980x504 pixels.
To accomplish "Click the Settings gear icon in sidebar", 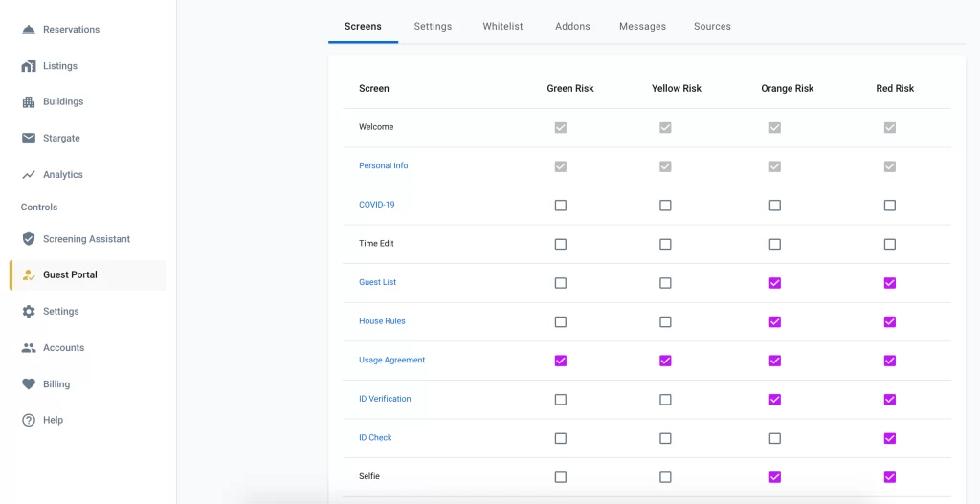I will [29, 312].
